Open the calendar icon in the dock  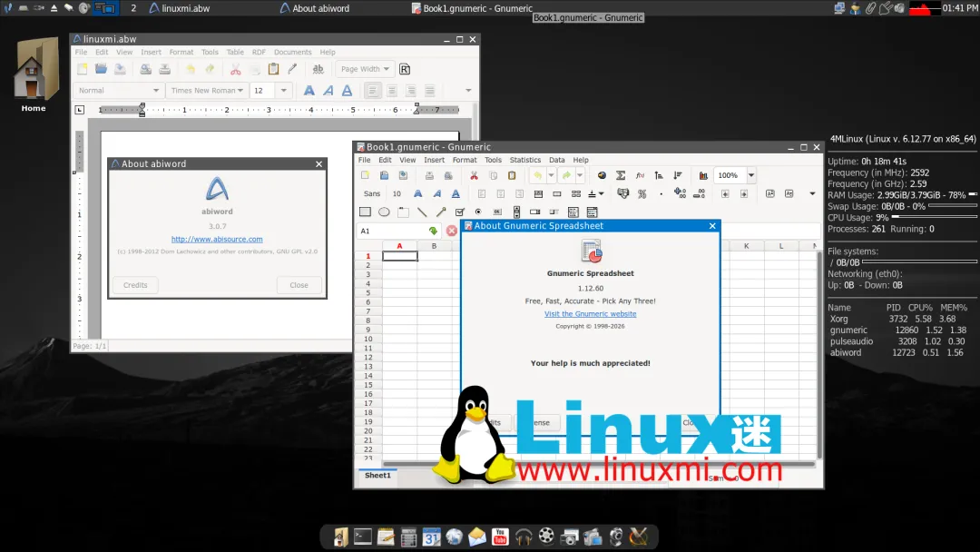pyautogui.click(x=431, y=537)
